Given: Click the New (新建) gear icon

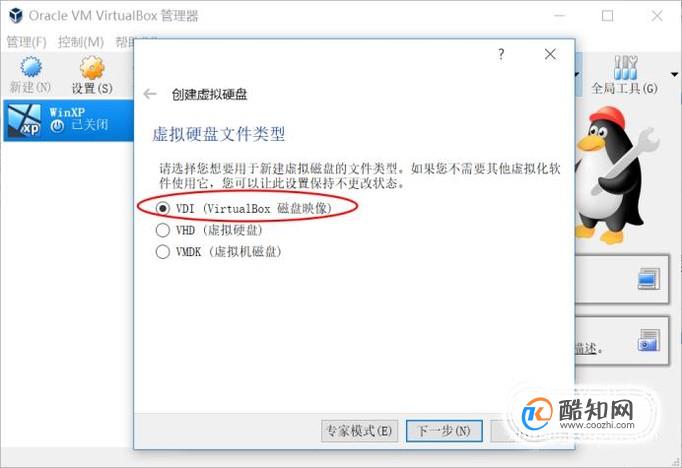Looking at the screenshot, I should (x=31, y=67).
